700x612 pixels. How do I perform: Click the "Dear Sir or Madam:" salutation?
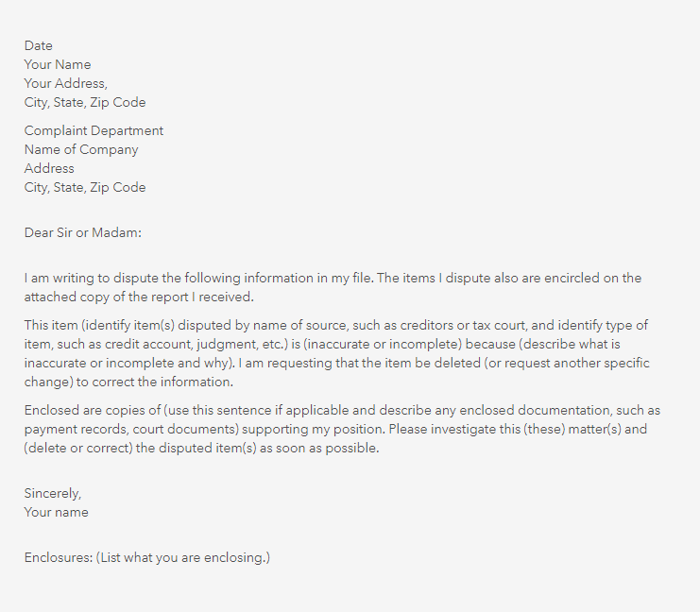[x=83, y=232]
